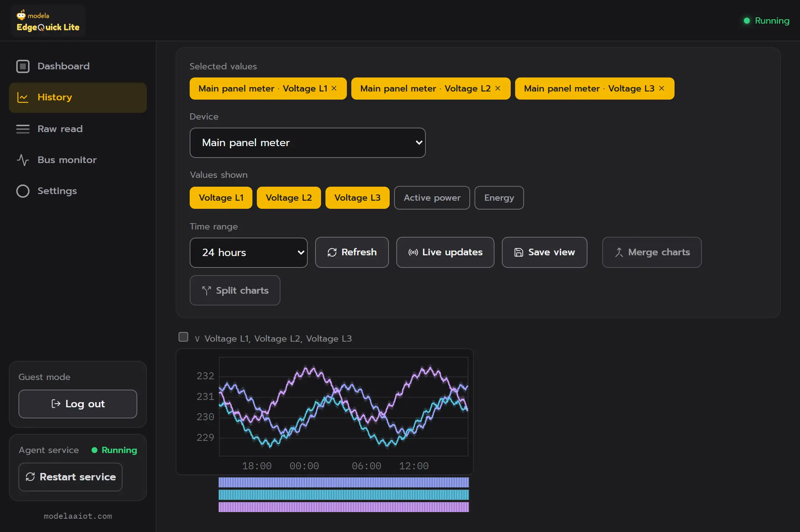Click the Save view button

545,252
